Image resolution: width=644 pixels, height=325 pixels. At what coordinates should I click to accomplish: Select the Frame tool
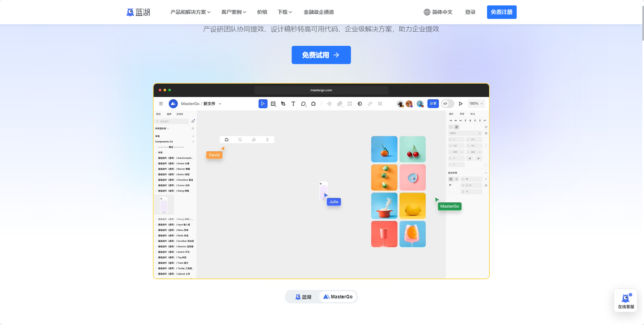click(273, 104)
